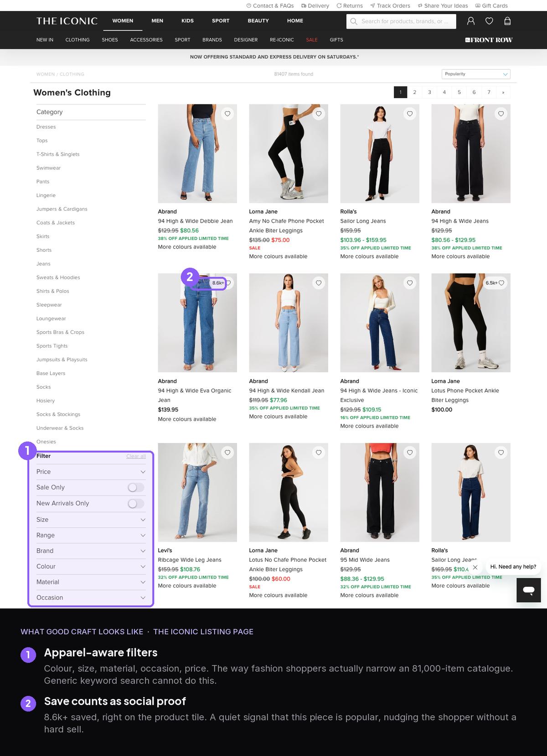Go to results page 2
This screenshot has width=547, height=756.
(x=414, y=92)
